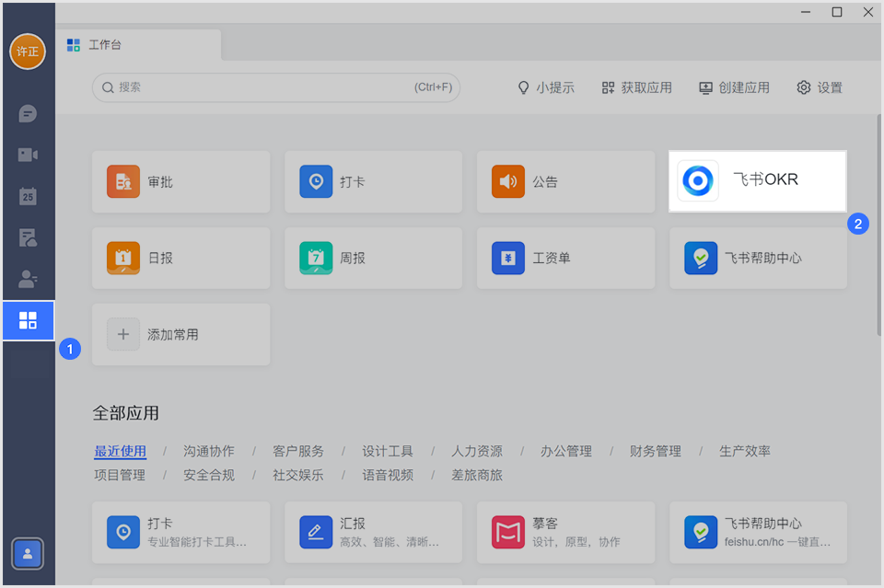This screenshot has width=884, height=588.
Task: Click 获取应用 to get apps
Action: (636, 87)
